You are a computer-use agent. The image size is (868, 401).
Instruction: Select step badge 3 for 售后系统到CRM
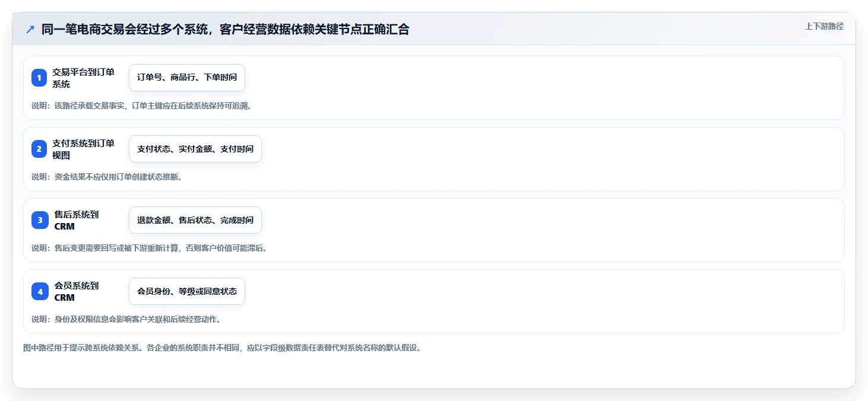tap(39, 220)
